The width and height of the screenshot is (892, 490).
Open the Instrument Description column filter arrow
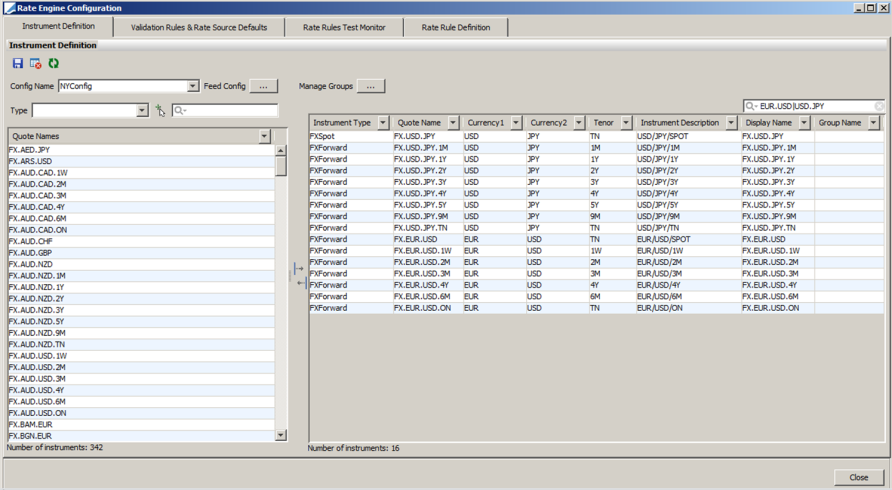pos(732,122)
